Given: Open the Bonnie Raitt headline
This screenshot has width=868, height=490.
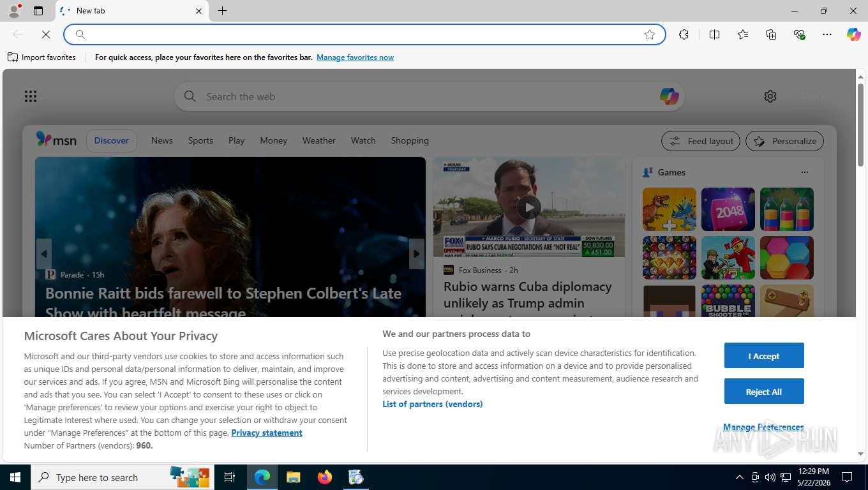Looking at the screenshot, I should pyautogui.click(x=223, y=302).
